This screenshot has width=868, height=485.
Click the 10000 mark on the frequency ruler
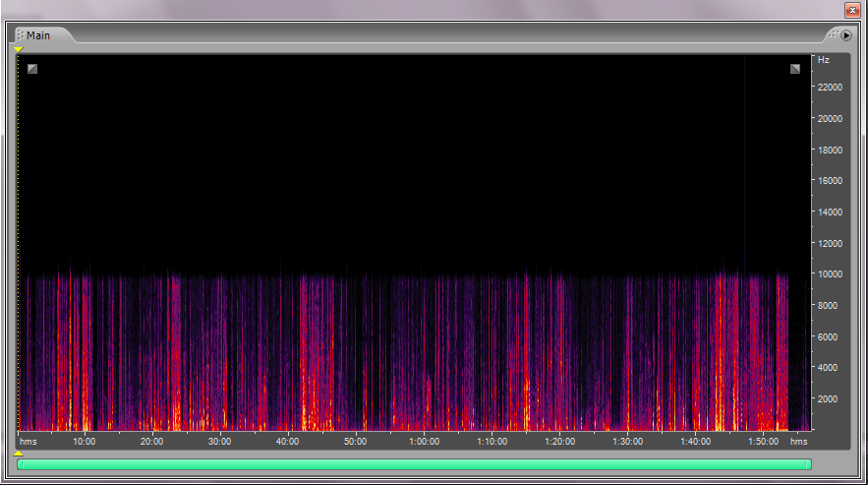tap(831, 274)
